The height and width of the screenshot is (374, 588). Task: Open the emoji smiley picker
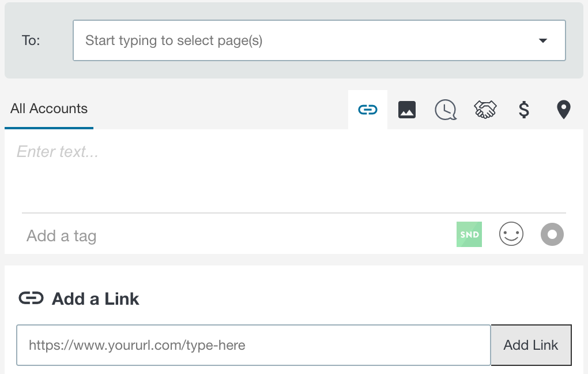511,234
